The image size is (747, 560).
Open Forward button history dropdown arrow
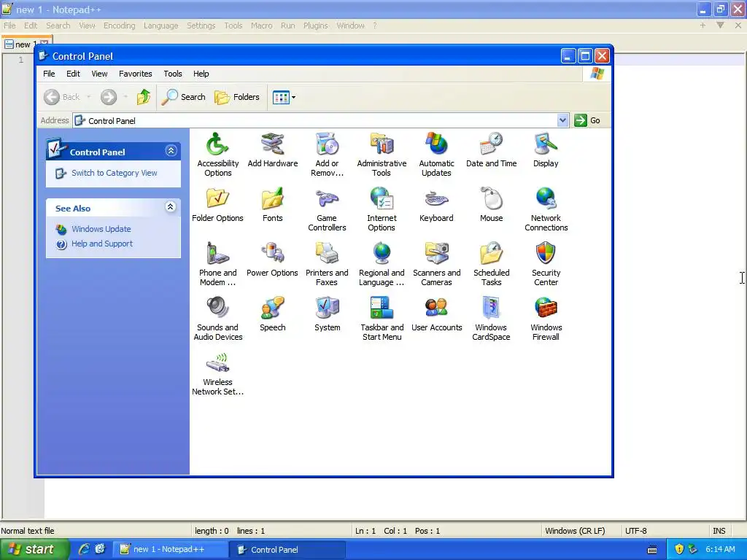click(125, 97)
